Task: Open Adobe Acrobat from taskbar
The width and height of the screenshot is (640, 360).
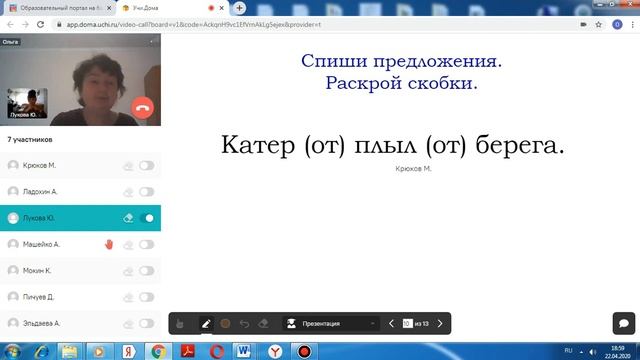Action: [188, 351]
